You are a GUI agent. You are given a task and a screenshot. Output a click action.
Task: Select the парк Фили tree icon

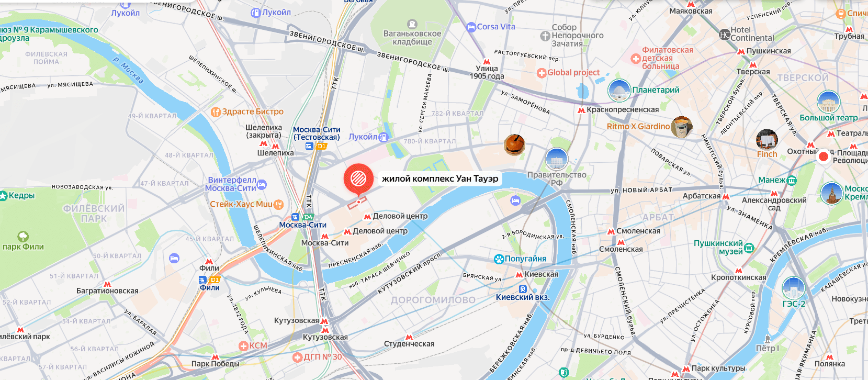click(x=23, y=237)
